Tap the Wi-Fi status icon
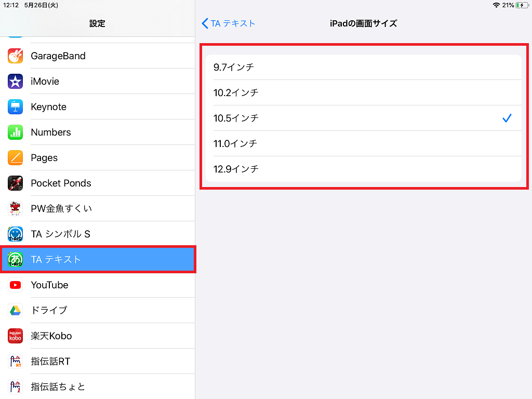This screenshot has width=532, height=399. click(x=496, y=5)
